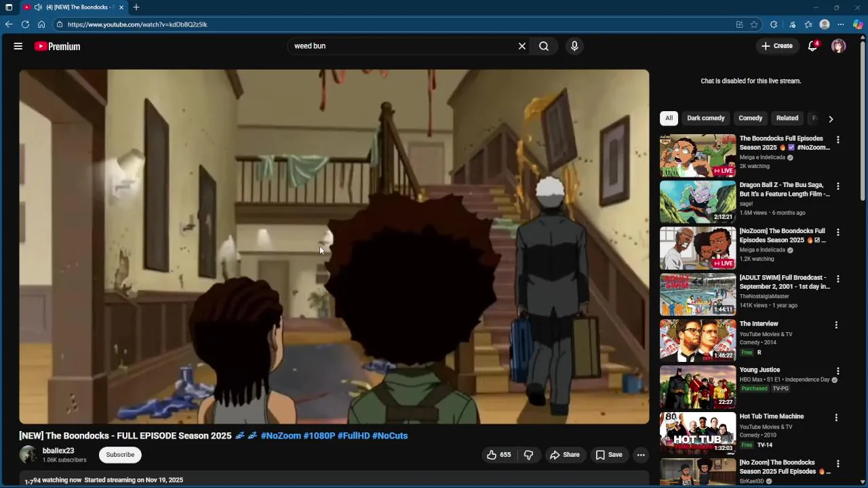Open browser home page
The image size is (868, 488).
pos(41,24)
